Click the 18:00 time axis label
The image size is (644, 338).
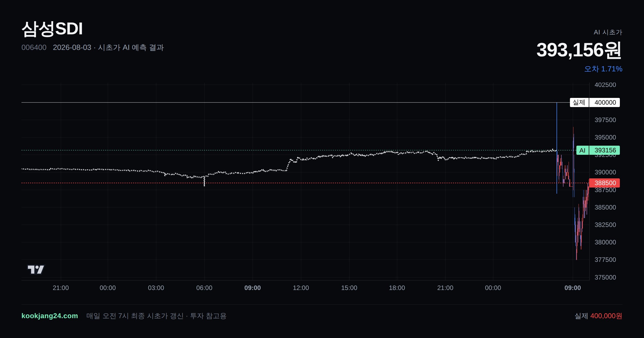[x=397, y=288]
